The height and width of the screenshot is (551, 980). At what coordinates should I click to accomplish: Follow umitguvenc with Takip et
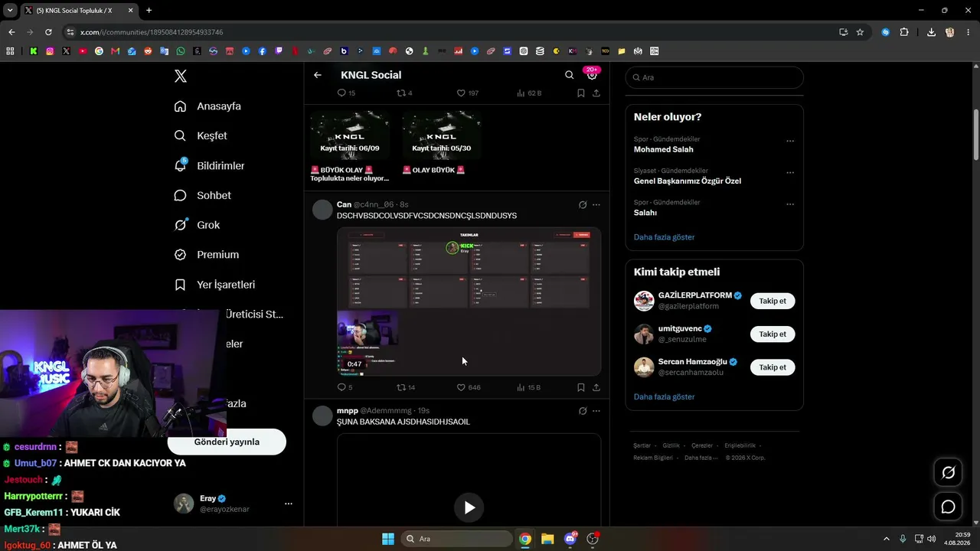click(773, 334)
